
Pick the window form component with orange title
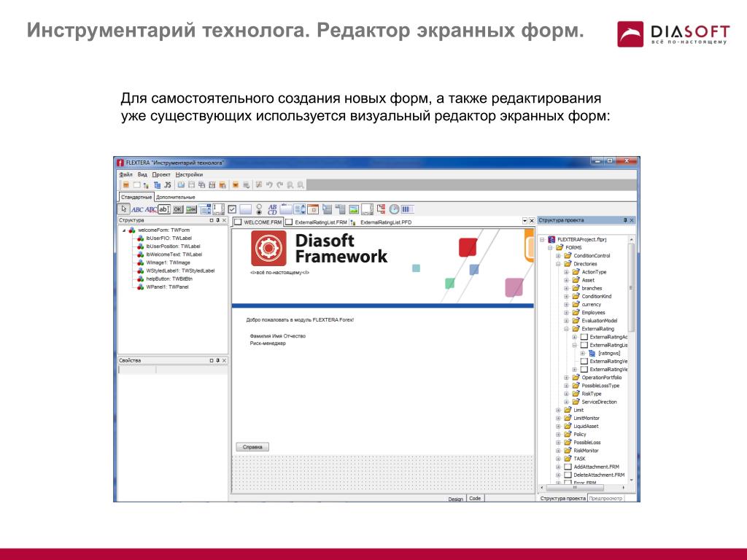313,209
